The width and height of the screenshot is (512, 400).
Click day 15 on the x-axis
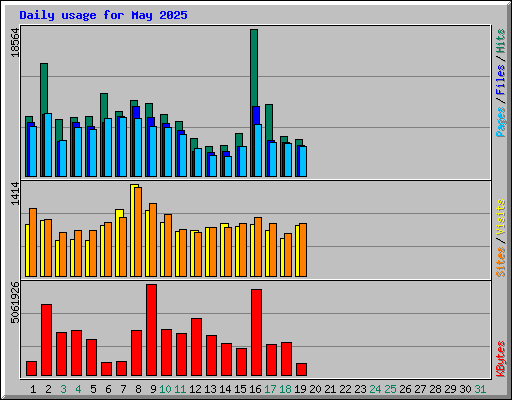240,389
